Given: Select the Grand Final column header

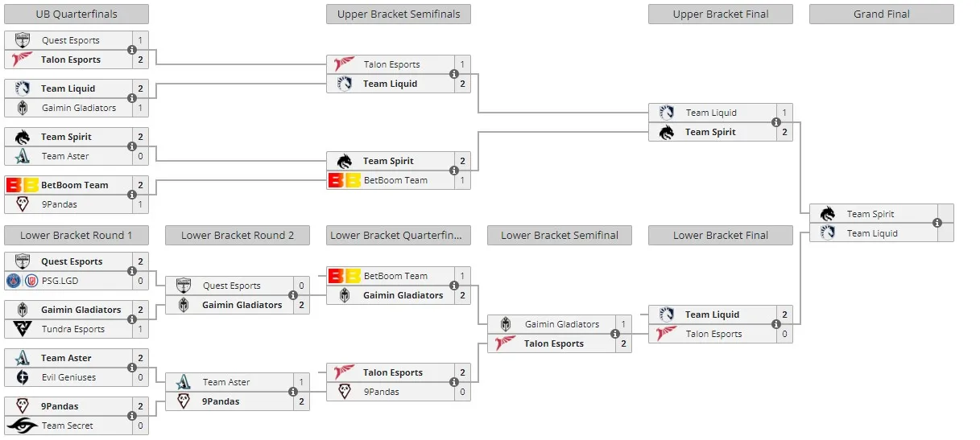Looking at the screenshot, I should pos(882,14).
